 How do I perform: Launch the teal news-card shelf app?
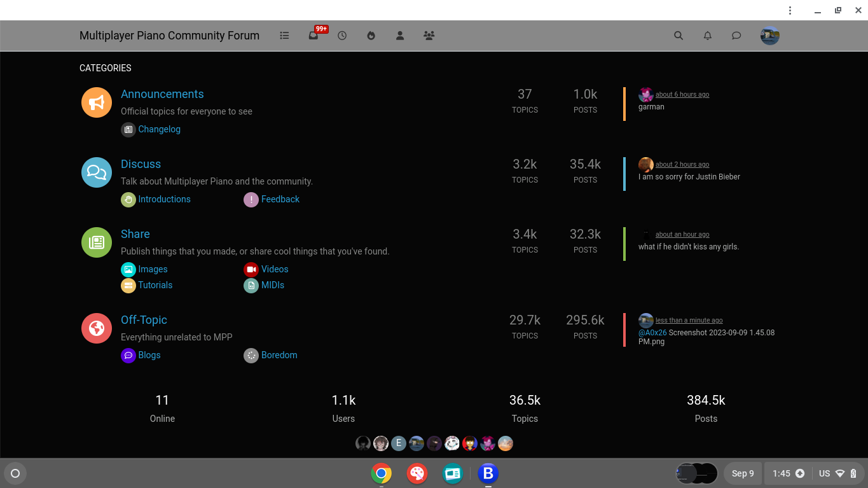pyautogui.click(x=453, y=473)
